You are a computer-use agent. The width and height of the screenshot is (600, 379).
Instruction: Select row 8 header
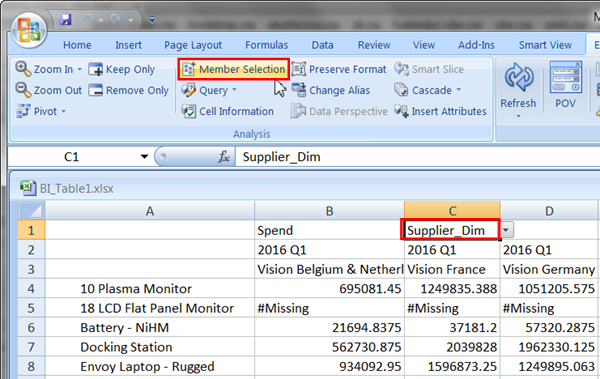[x=31, y=366]
